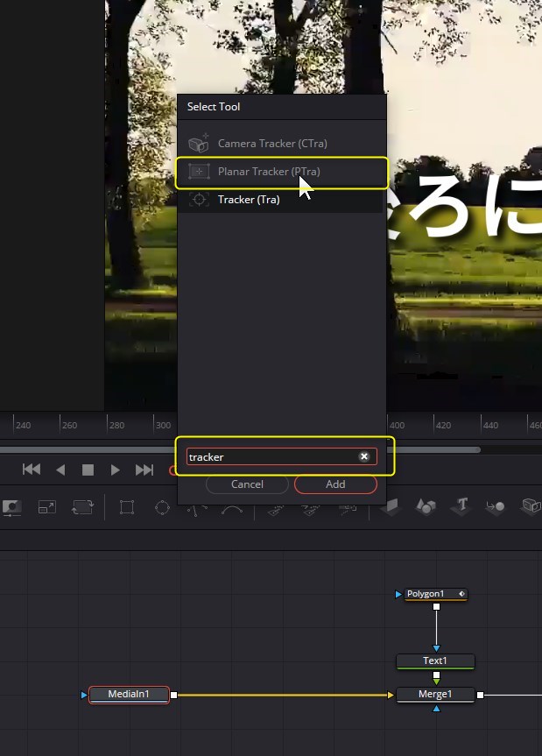Click frame 260 on the time ruler

[69, 425]
